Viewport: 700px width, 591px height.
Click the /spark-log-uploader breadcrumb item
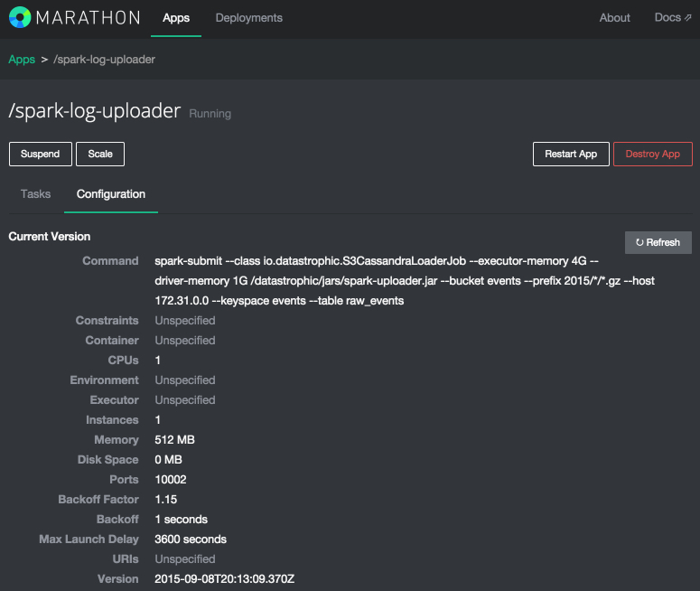point(104,60)
